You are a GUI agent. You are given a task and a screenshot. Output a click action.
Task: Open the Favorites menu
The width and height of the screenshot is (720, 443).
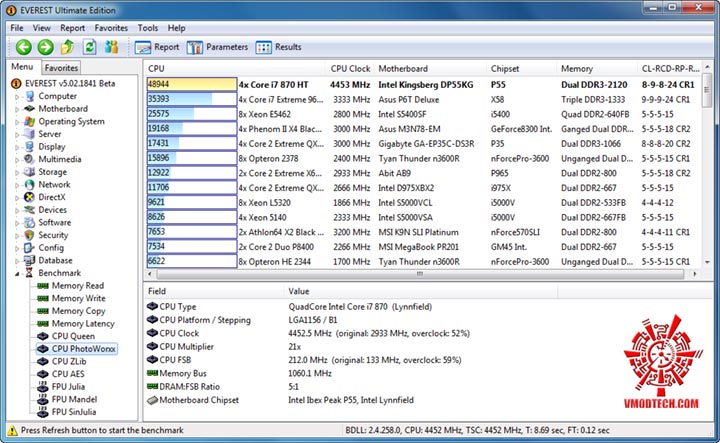[x=111, y=28]
